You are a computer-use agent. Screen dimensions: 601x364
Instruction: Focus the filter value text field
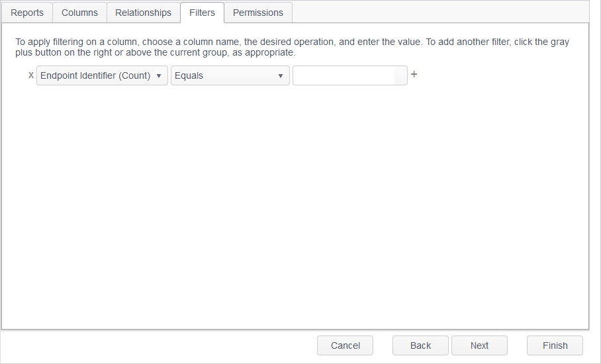tap(344, 75)
